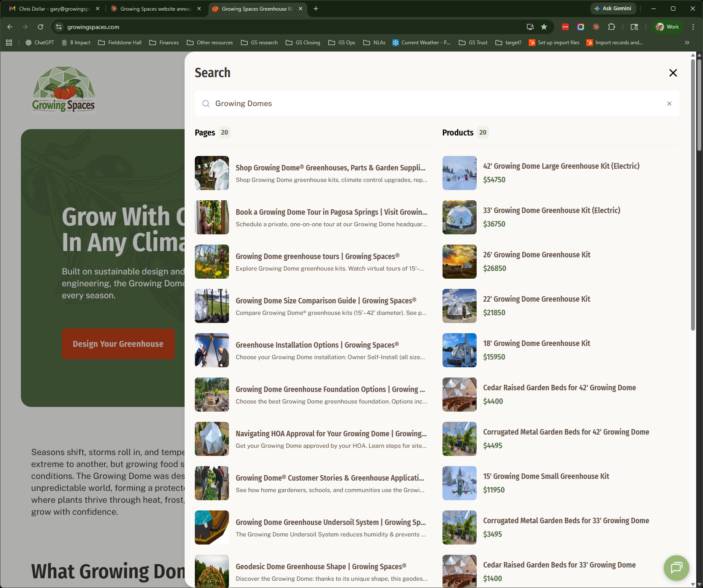Close the Search panel with the X icon
Image resolution: width=703 pixels, height=588 pixels.
(673, 73)
